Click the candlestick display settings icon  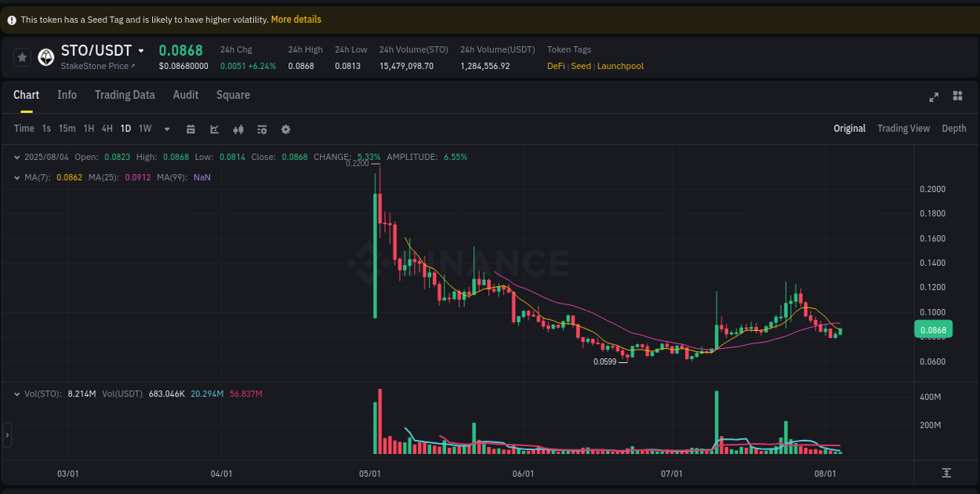pyautogui.click(x=239, y=129)
